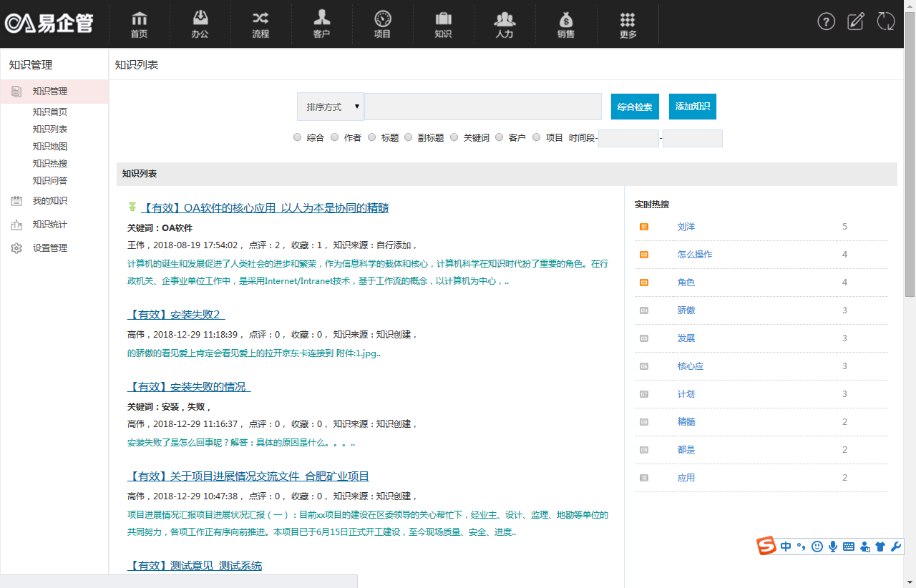The height and width of the screenshot is (588, 916).
Task: Click the edit pencil icon top right
Action: tap(855, 21)
